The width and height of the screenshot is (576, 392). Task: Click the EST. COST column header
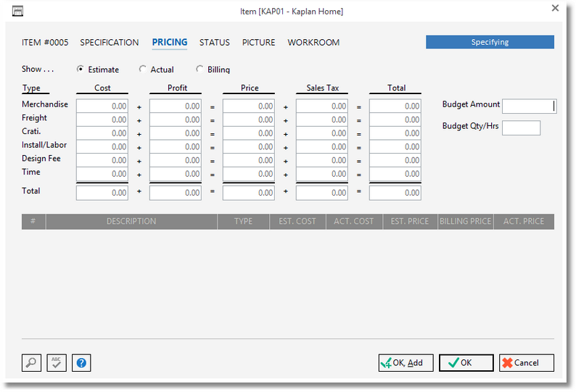pos(297,221)
